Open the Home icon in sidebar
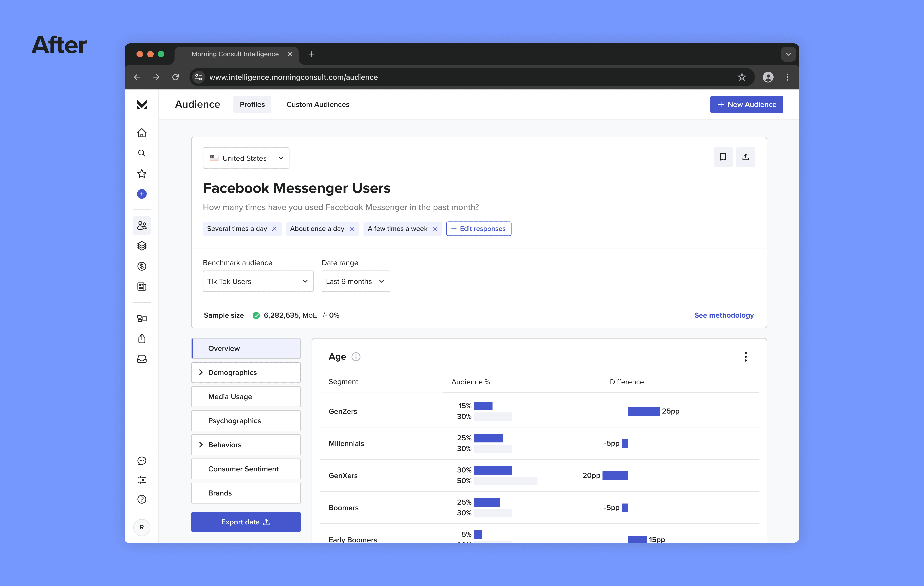 (142, 133)
